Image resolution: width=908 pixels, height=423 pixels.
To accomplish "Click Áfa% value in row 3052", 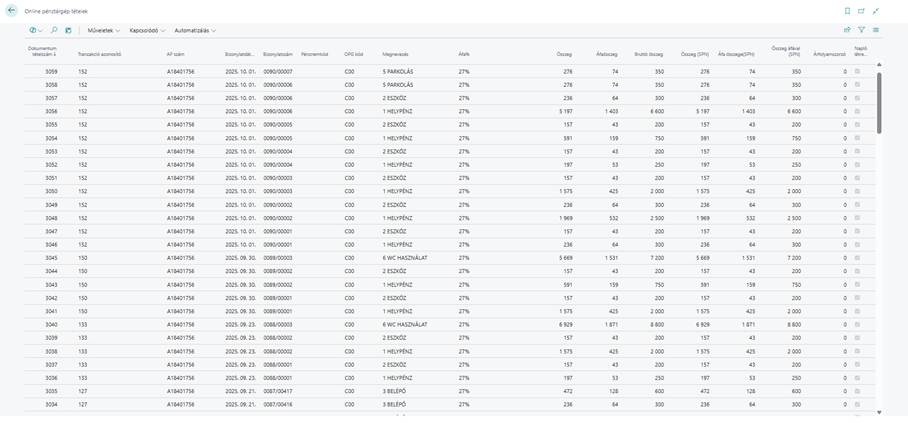I will tap(464, 165).
